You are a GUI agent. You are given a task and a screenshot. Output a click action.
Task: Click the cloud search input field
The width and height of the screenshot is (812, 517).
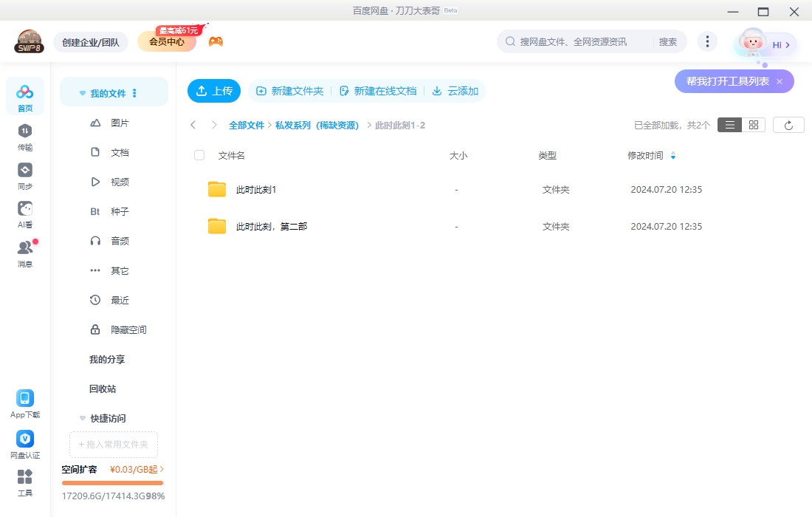[x=583, y=41]
